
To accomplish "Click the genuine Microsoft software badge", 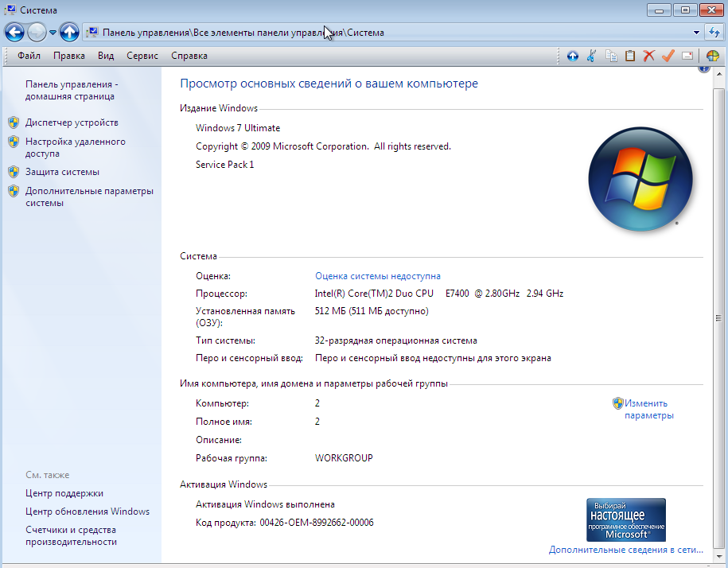I will pyautogui.click(x=626, y=519).
